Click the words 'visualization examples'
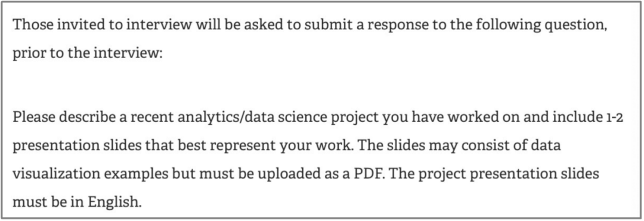 pyautogui.click(x=91, y=175)
